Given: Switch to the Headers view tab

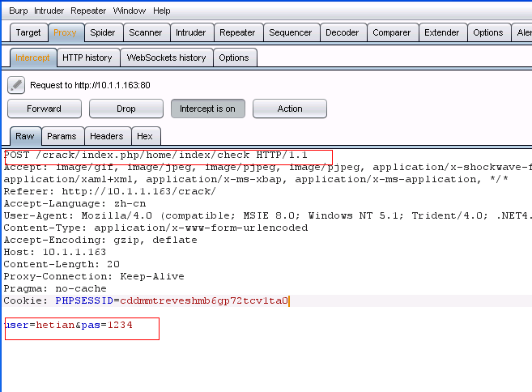Looking at the screenshot, I should click(x=107, y=136).
